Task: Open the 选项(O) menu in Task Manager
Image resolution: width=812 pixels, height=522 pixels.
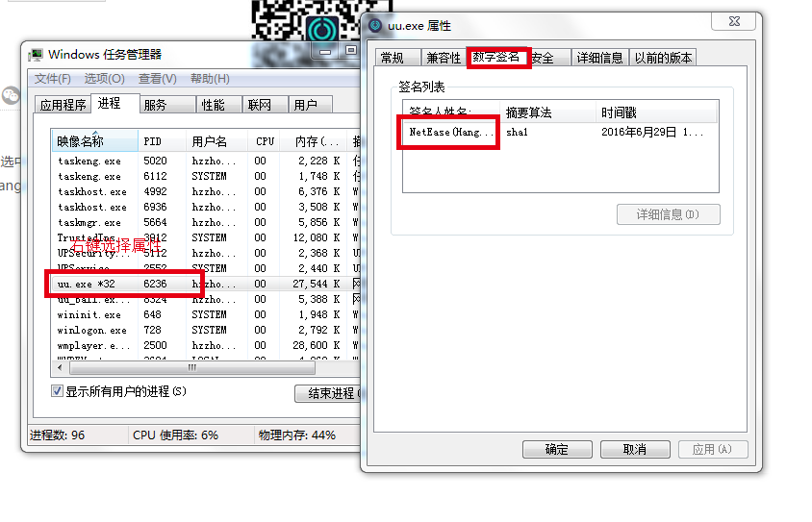Action: (x=104, y=79)
